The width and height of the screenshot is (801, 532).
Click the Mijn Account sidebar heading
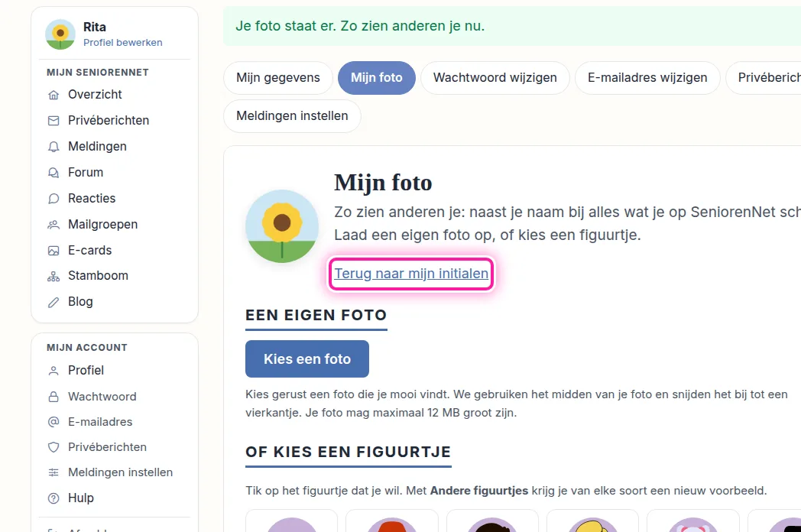(87, 348)
